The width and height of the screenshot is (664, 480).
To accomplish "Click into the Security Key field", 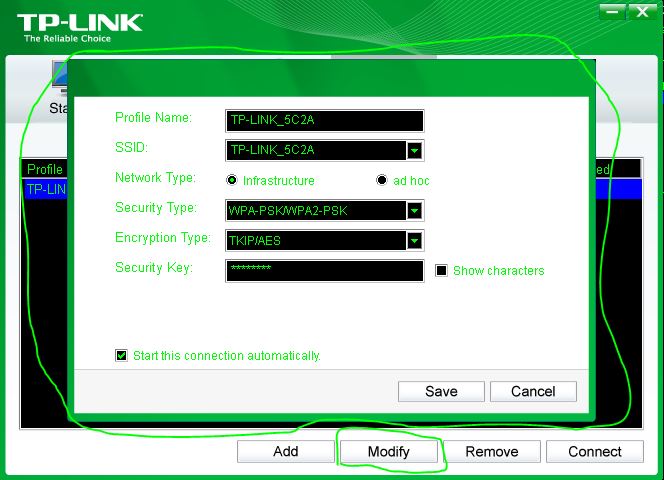I will pyautogui.click(x=325, y=271).
